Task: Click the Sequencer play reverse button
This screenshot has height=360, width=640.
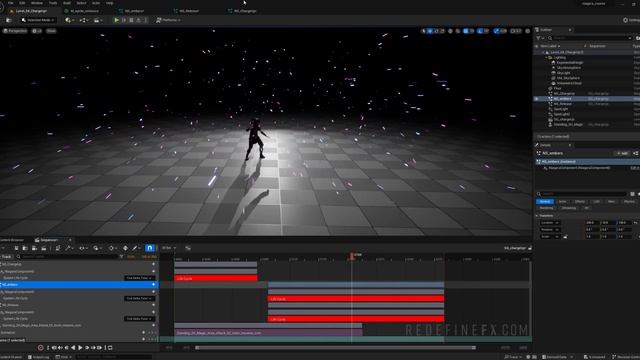Action: (73, 348)
